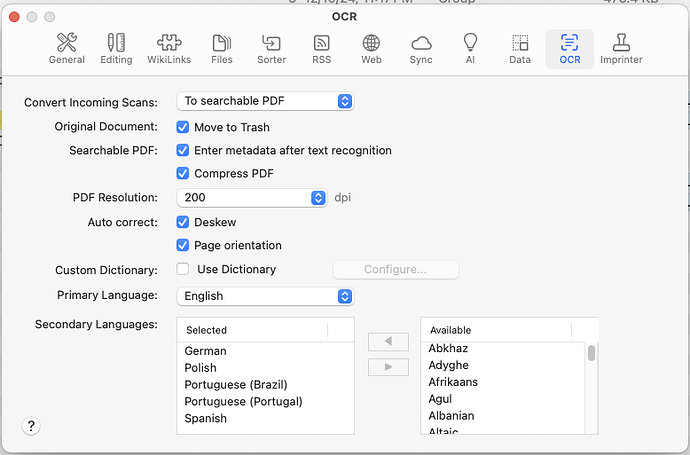690x455 pixels.
Task: Open WikiLinks settings
Action: (170, 48)
